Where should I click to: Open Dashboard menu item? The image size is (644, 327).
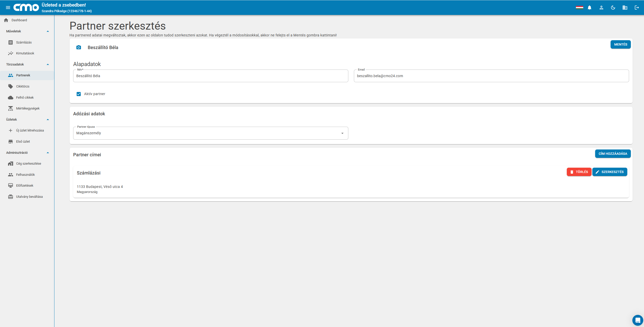pyautogui.click(x=19, y=20)
